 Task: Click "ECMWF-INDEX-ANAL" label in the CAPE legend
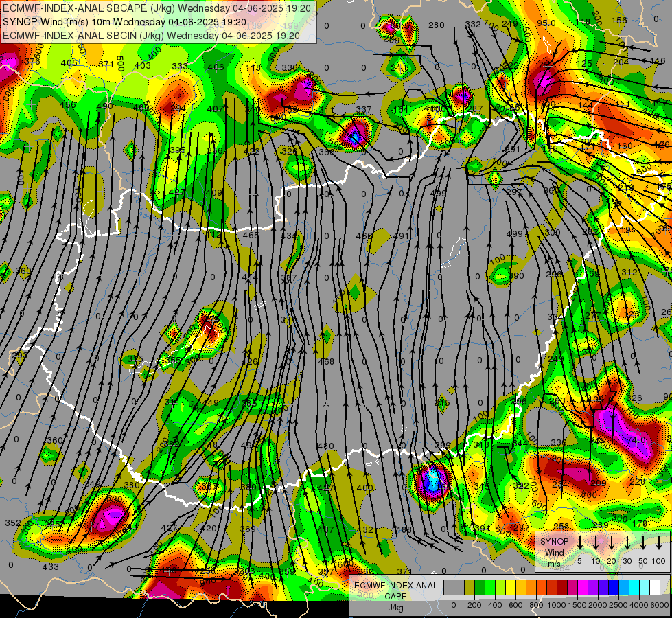(x=395, y=586)
